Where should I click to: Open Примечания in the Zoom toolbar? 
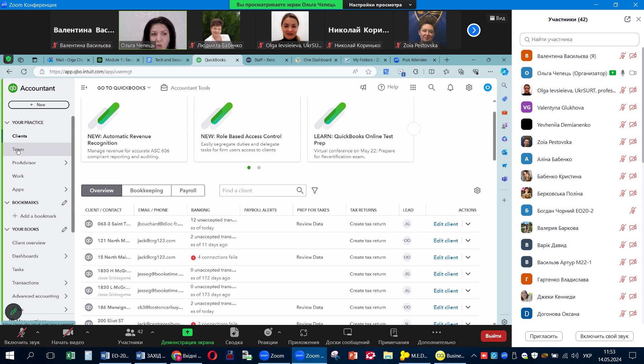tap(394, 336)
